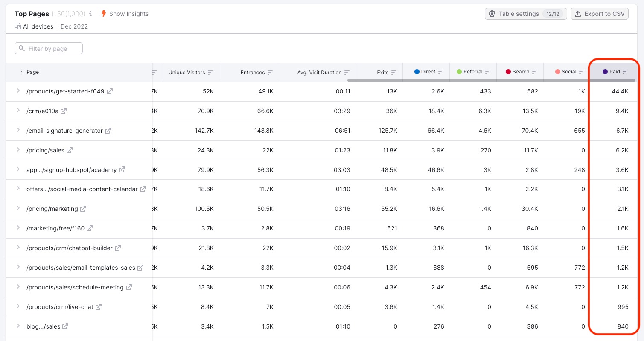
Task: Click sort icon in Avg. Visit Duration header
Action: pyautogui.click(x=347, y=73)
